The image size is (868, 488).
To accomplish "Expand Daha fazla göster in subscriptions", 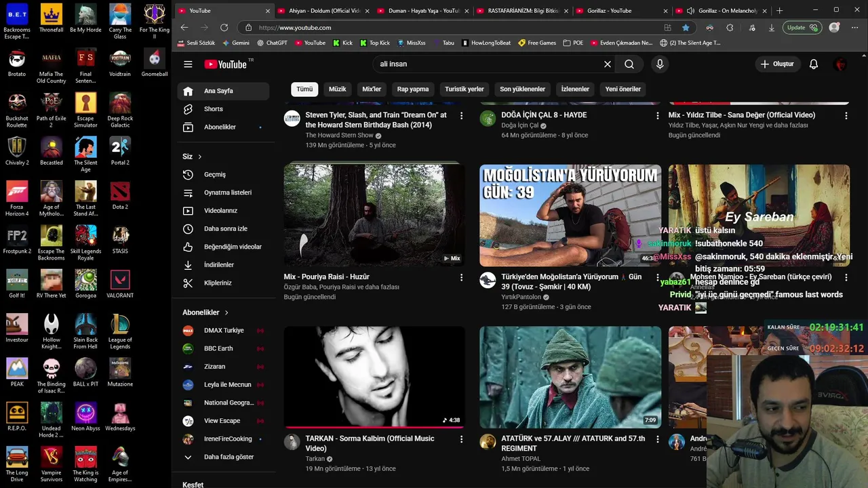I will click(223, 457).
